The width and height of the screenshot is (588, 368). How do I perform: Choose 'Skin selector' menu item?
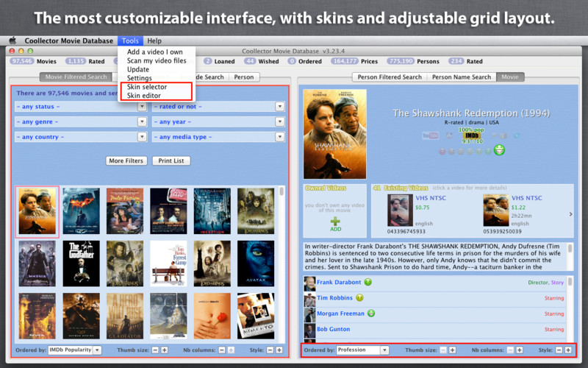tap(147, 87)
